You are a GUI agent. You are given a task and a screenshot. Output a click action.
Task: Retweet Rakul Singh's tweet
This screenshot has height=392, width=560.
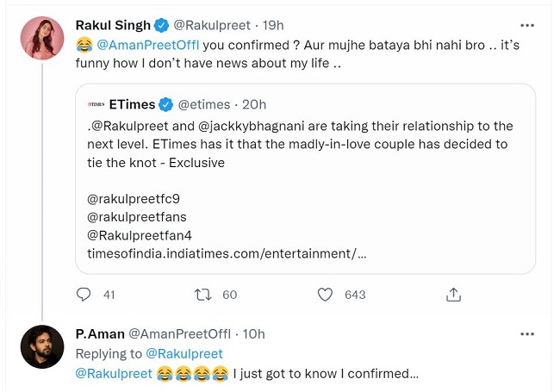(x=204, y=295)
